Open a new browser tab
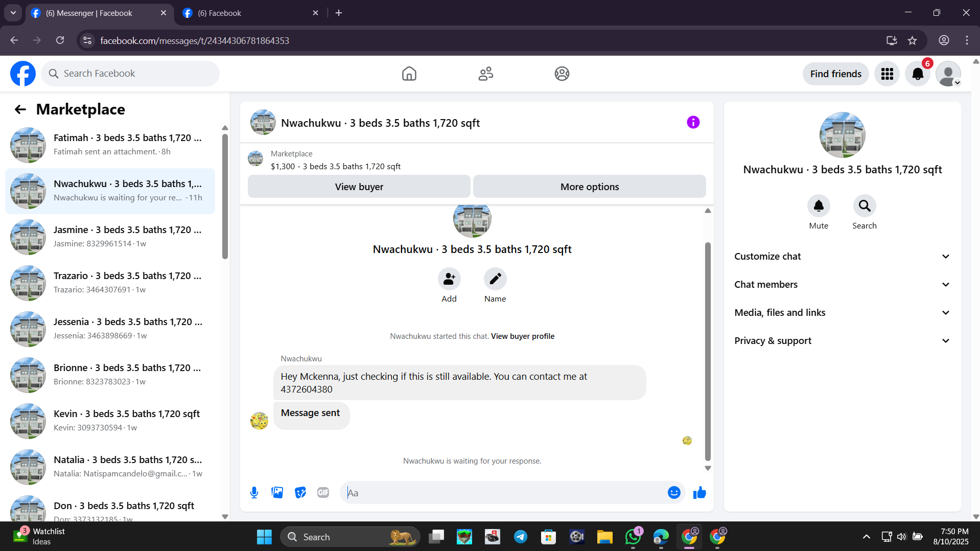The height and width of the screenshot is (551, 980). 339,13
